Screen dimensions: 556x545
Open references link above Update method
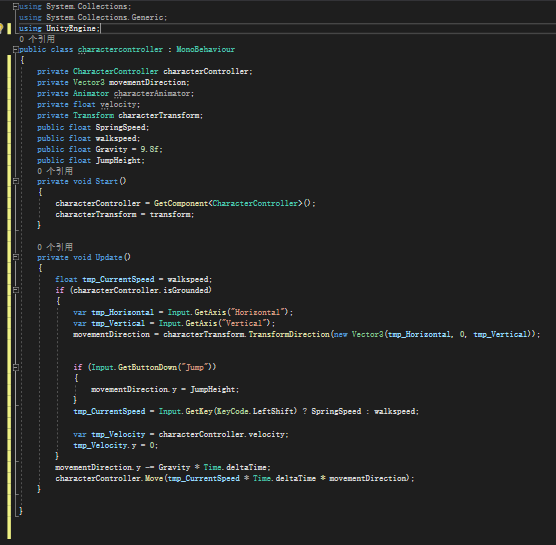pyautogui.click(x=55, y=247)
